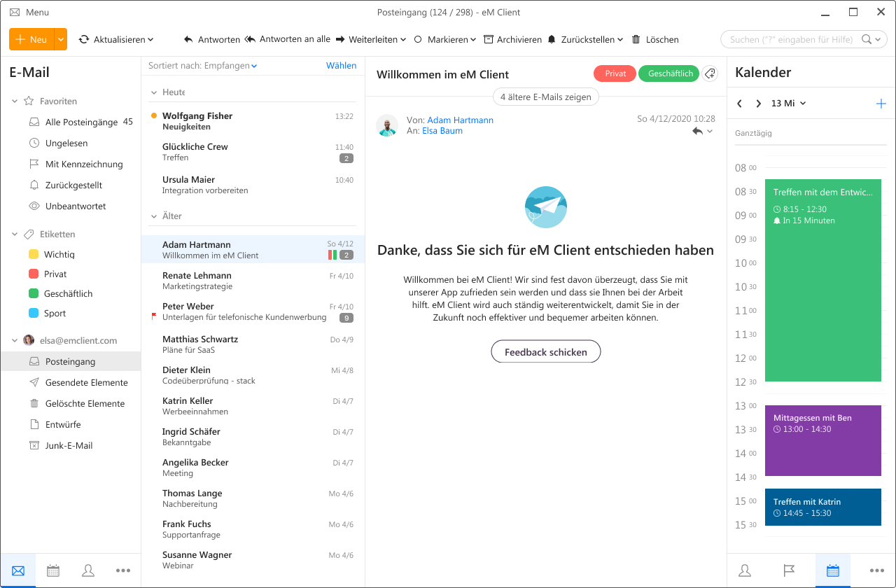Open Alle Posteingänge folder
The height and width of the screenshot is (588, 896).
81,122
